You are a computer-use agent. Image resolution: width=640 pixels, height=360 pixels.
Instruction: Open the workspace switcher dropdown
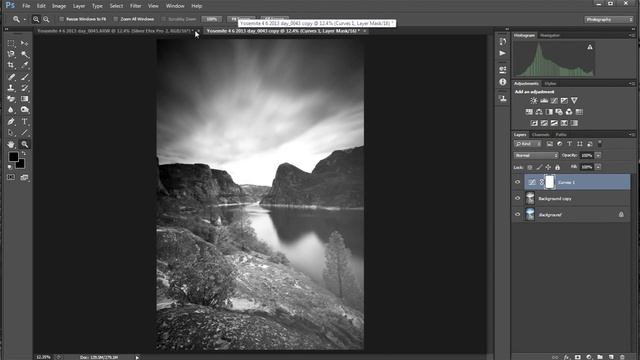(x=608, y=19)
